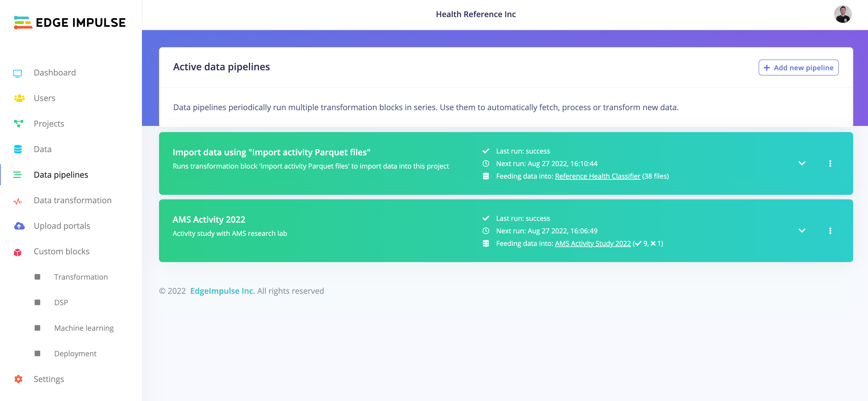Viewport: 868px width, 401px height.
Task: Go to Data pipelines in sidebar
Action: click(x=61, y=175)
